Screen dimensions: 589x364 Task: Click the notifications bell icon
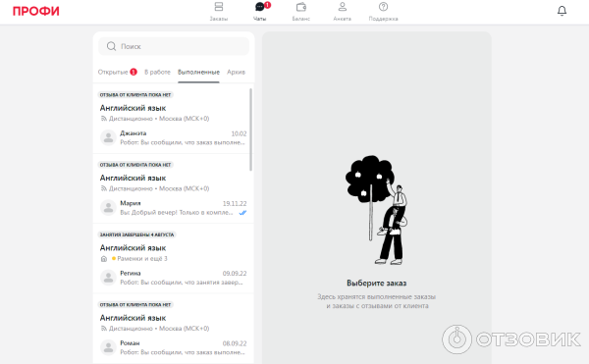point(562,11)
